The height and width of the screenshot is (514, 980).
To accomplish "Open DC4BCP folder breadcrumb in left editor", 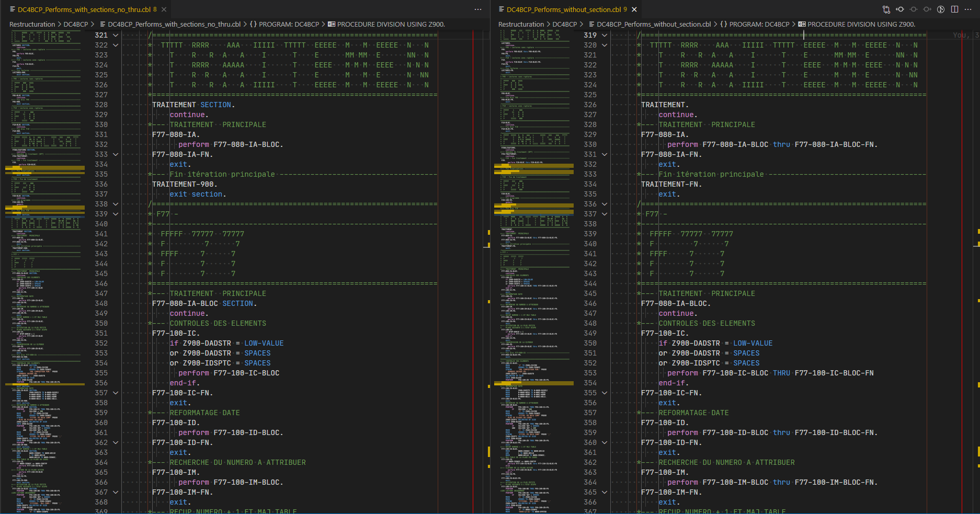I will point(76,24).
